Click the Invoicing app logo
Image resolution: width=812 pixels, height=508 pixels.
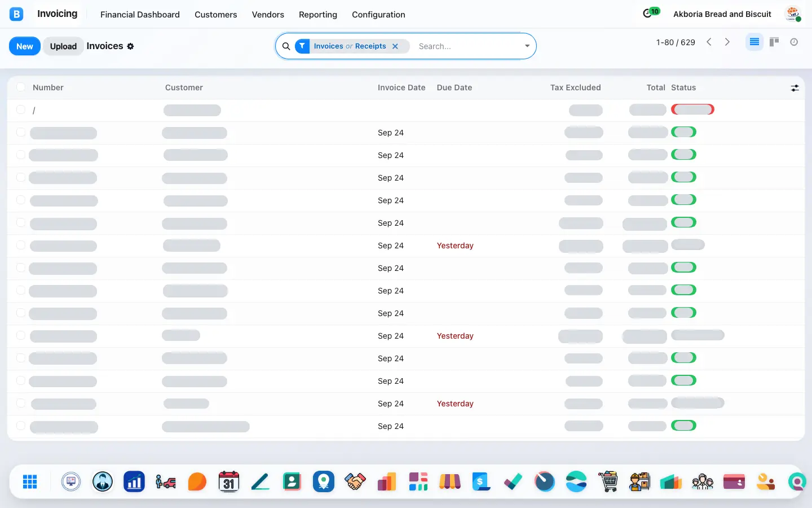coord(16,14)
